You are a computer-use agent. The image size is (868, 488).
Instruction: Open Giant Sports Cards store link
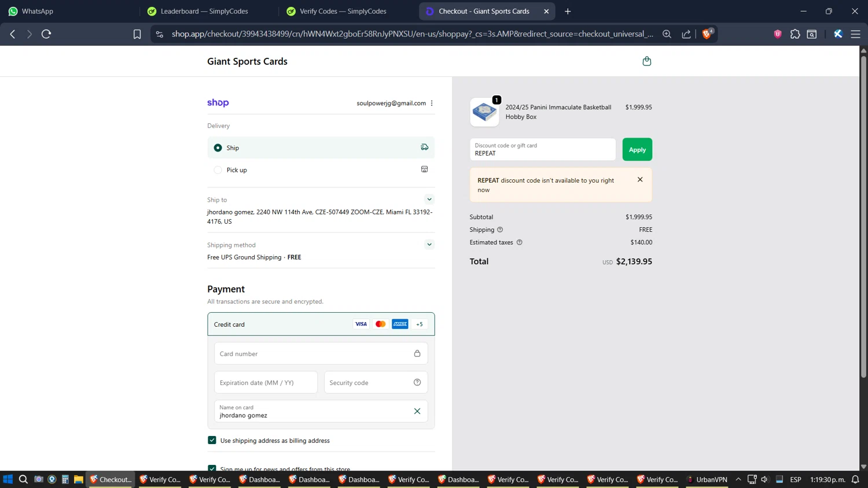click(247, 61)
